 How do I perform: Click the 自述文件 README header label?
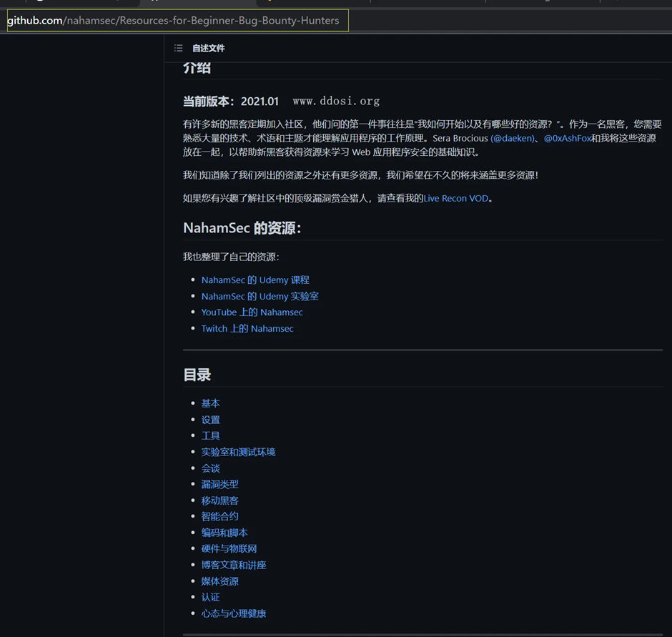208,48
